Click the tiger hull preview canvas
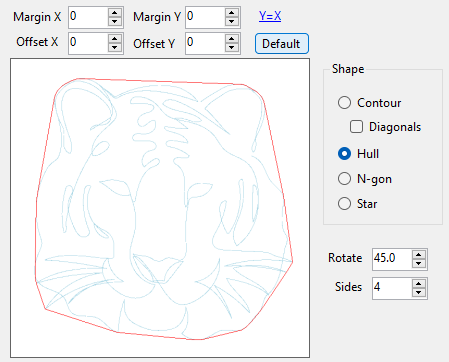The width and height of the screenshot is (449, 362). (160, 208)
